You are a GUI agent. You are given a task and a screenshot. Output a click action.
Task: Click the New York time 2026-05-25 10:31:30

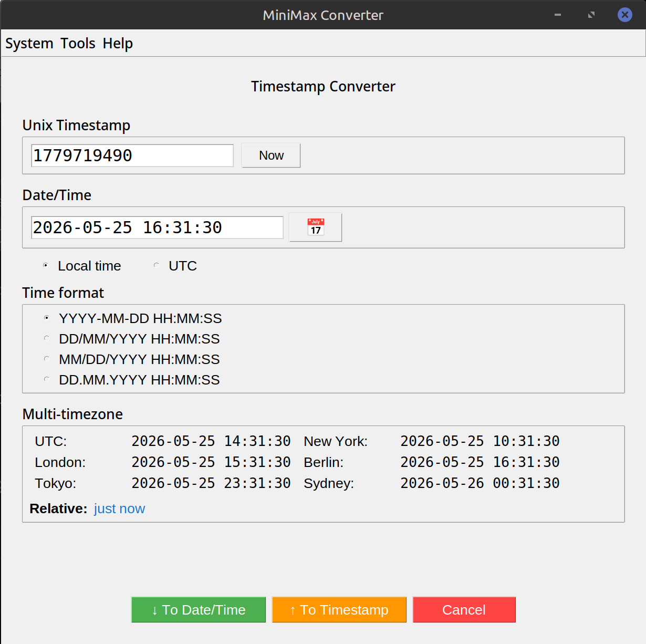tap(480, 441)
